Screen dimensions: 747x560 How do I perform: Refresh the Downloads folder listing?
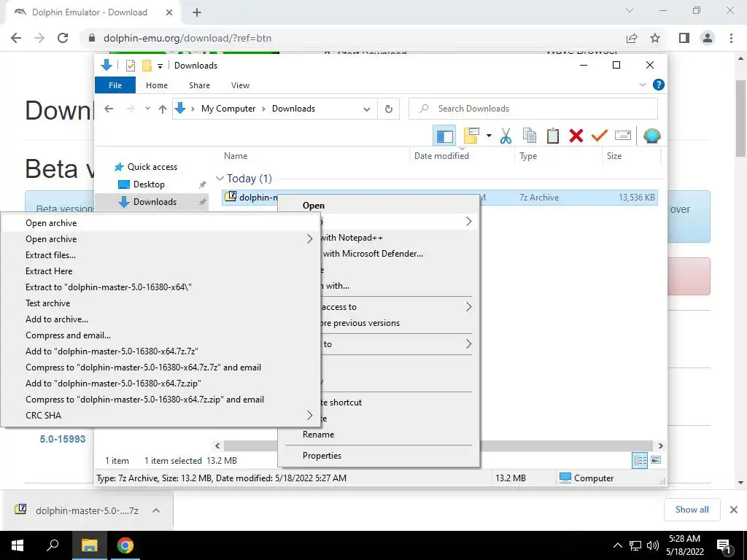(x=389, y=109)
